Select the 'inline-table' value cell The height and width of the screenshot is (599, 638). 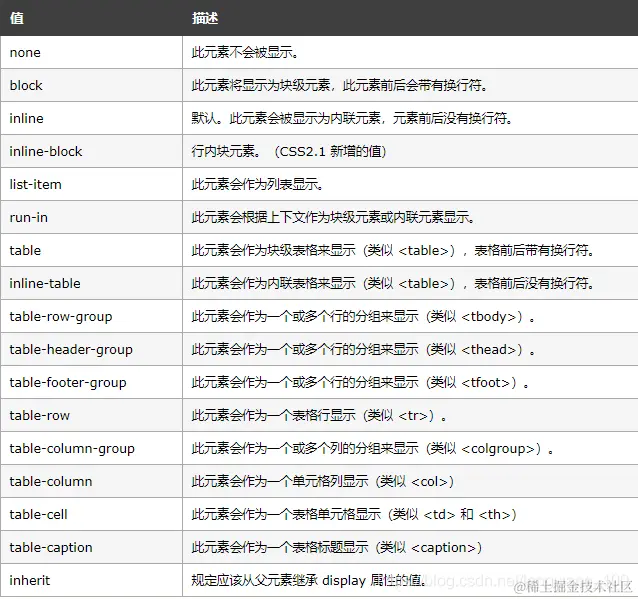pos(92,283)
